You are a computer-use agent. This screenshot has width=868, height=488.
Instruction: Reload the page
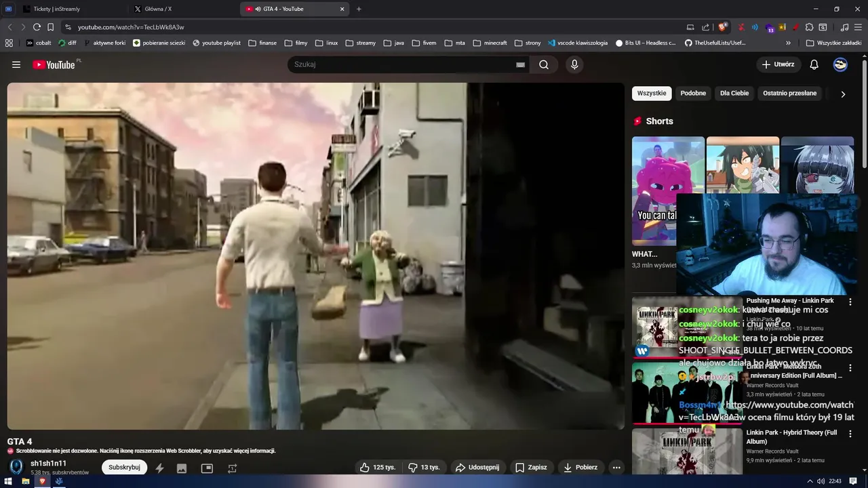[x=37, y=27]
